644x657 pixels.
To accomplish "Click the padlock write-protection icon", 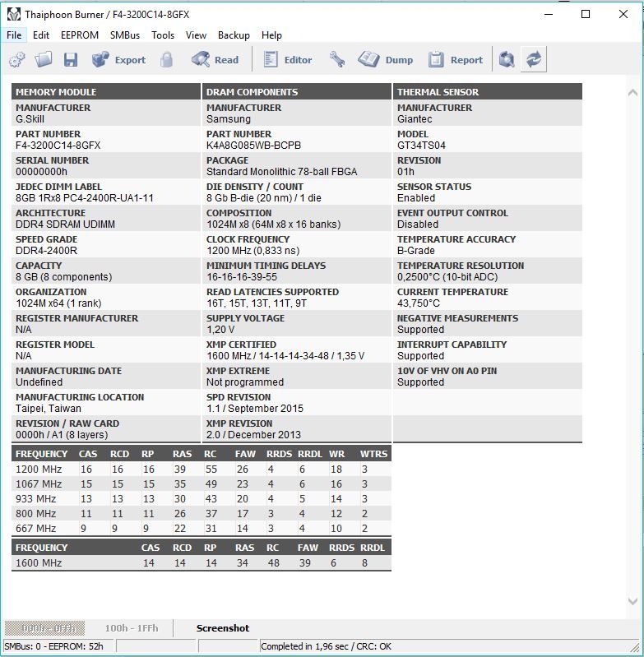I will [166, 59].
